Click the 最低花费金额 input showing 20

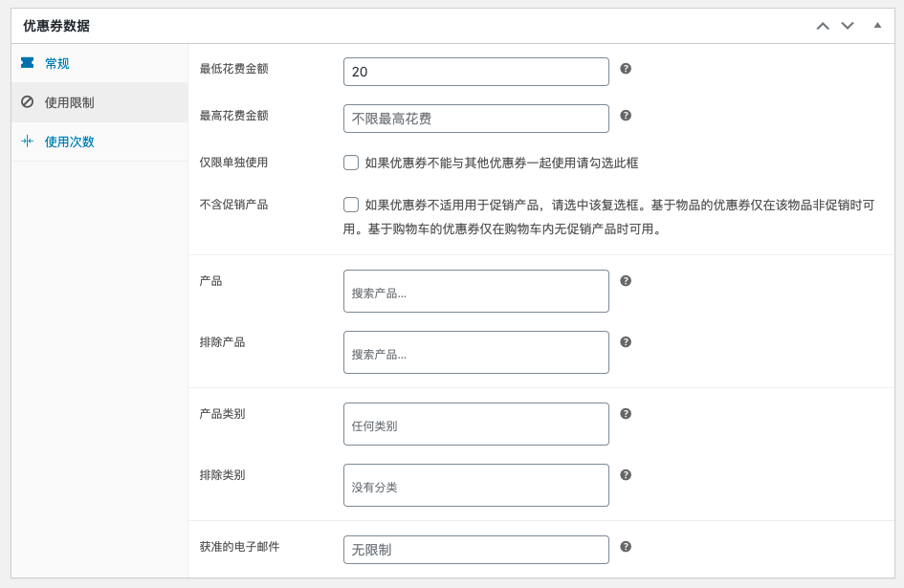click(x=476, y=72)
